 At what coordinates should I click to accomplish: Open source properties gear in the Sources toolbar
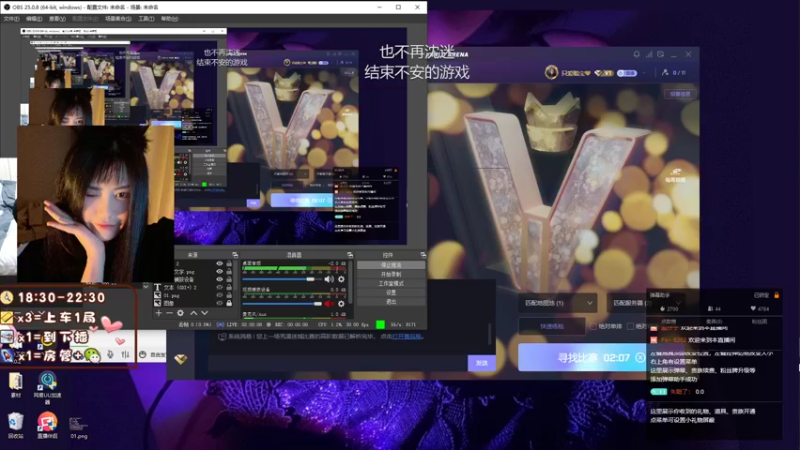pyautogui.click(x=180, y=313)
